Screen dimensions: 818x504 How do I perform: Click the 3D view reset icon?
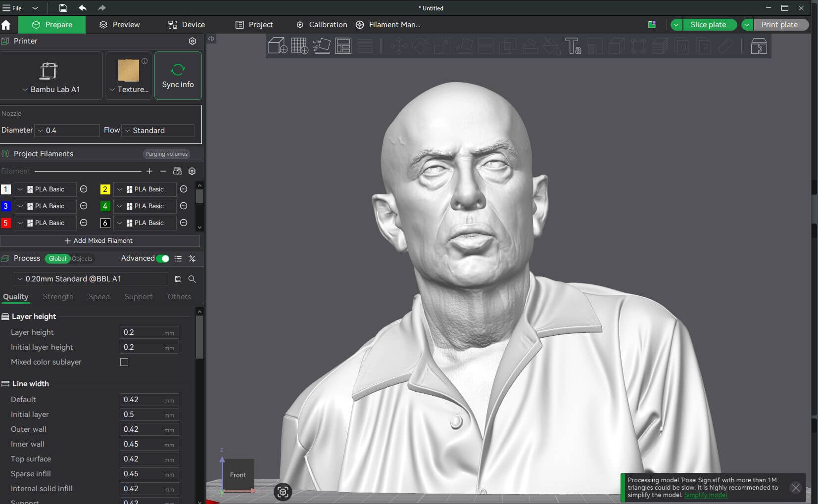283,492
